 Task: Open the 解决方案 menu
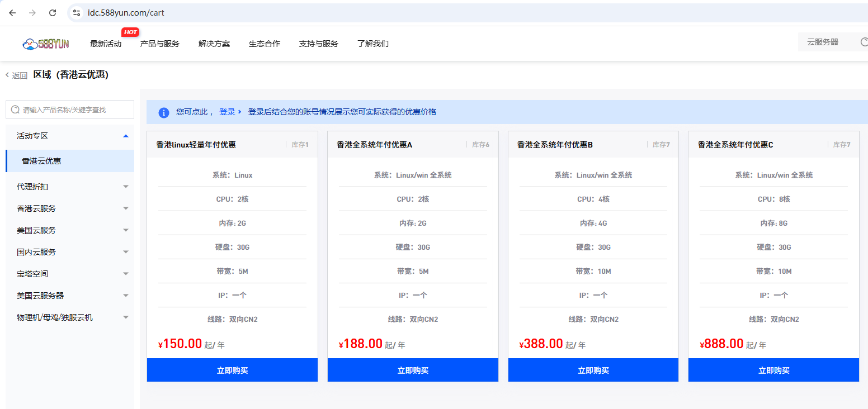coord(214,43)
